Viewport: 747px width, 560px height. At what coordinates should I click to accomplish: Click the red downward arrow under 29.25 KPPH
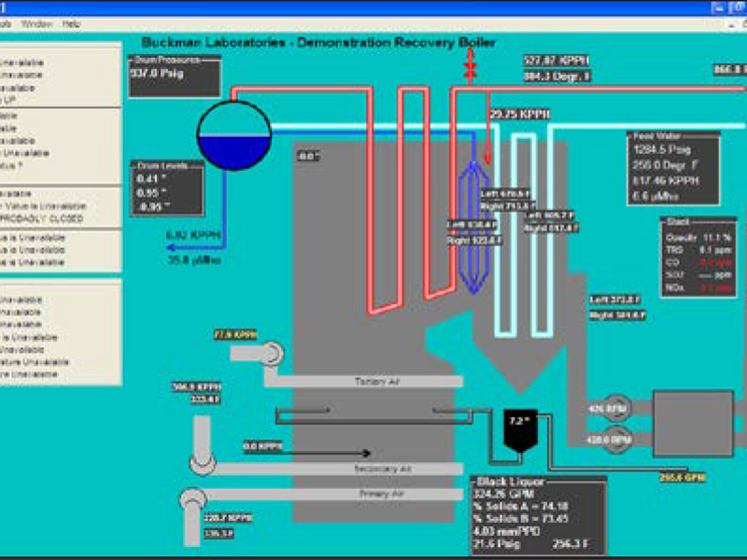487,128
